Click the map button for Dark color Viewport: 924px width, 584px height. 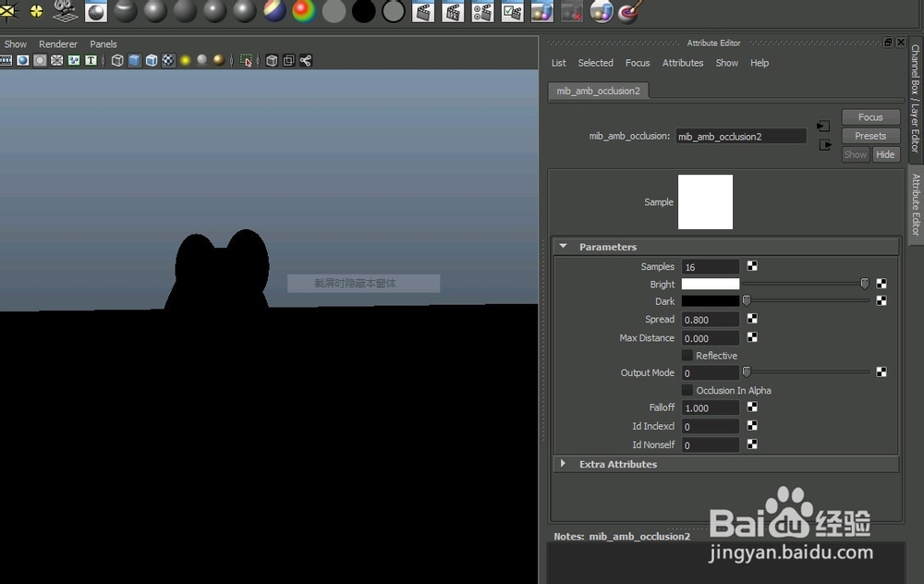point(881,301)
